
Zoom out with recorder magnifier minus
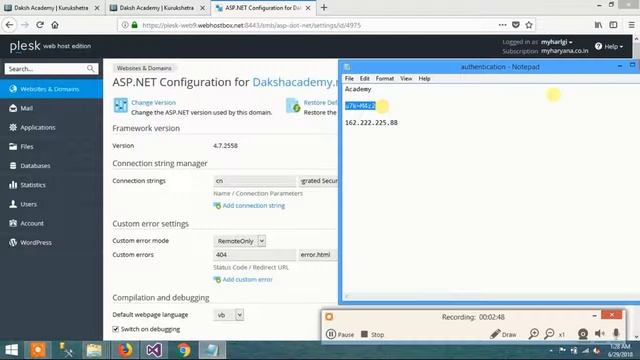coord(549,334)
